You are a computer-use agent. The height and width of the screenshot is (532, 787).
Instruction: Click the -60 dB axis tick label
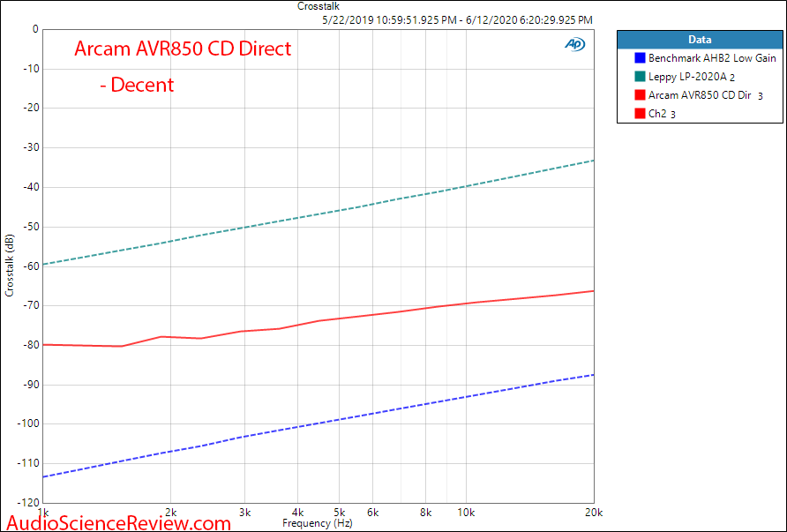pos(29,266)
